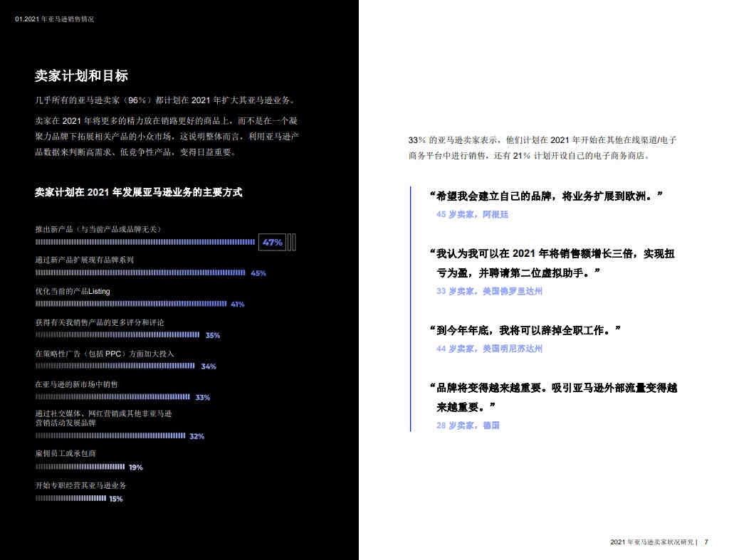729x560 pixels.
Task: Select the label '雇佣员工或承包商'
Action: [65, 453]
